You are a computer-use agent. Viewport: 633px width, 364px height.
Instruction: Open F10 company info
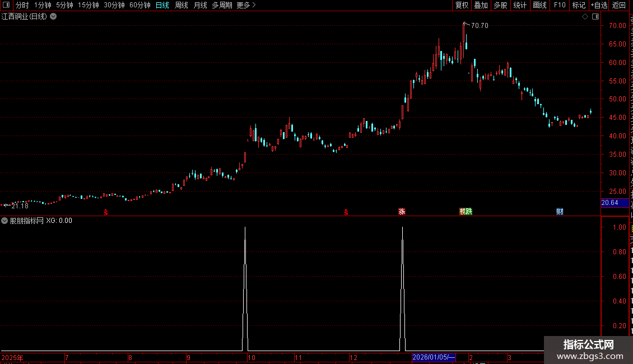(x=560, y=5)
